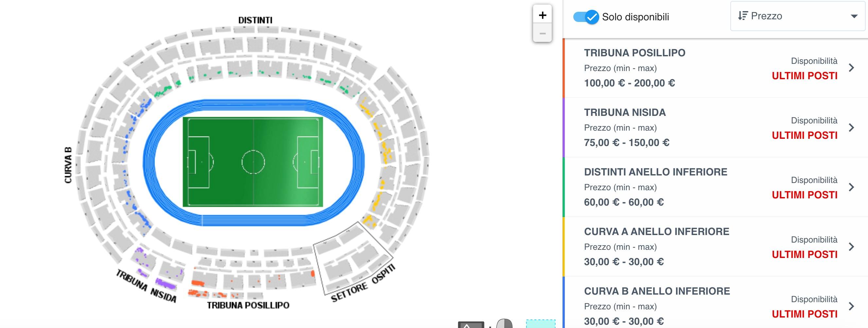
Task: Select the TRIBUNA POSILLIPO sector title
Action: tap(634, 53)
